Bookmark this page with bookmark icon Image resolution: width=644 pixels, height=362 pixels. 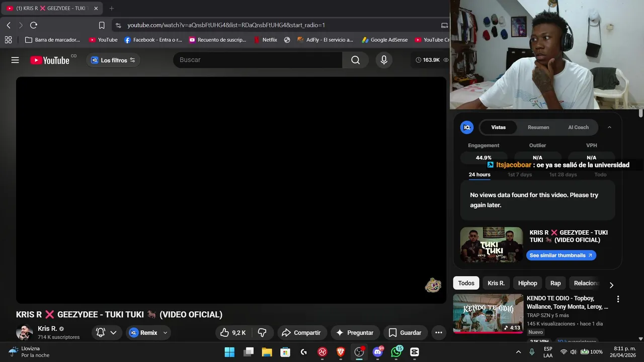coord(102,25)
